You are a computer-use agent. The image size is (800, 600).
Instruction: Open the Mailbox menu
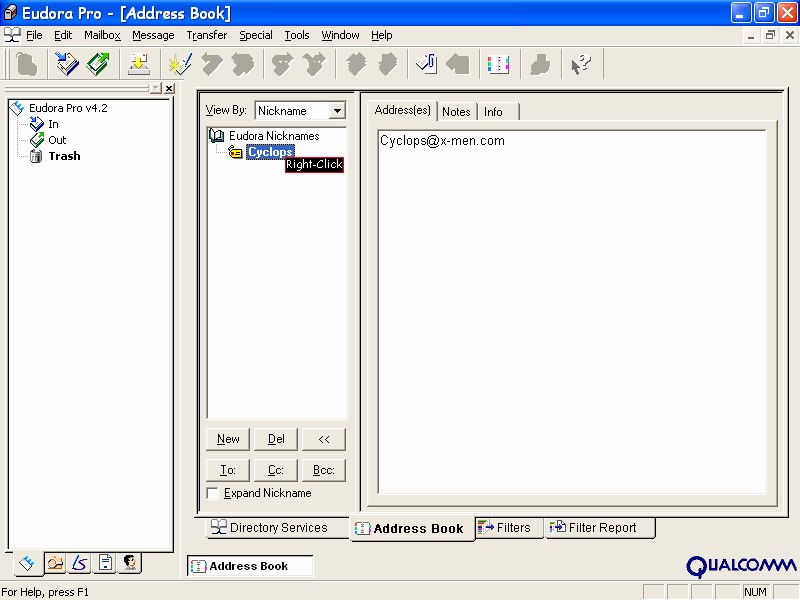102,35
